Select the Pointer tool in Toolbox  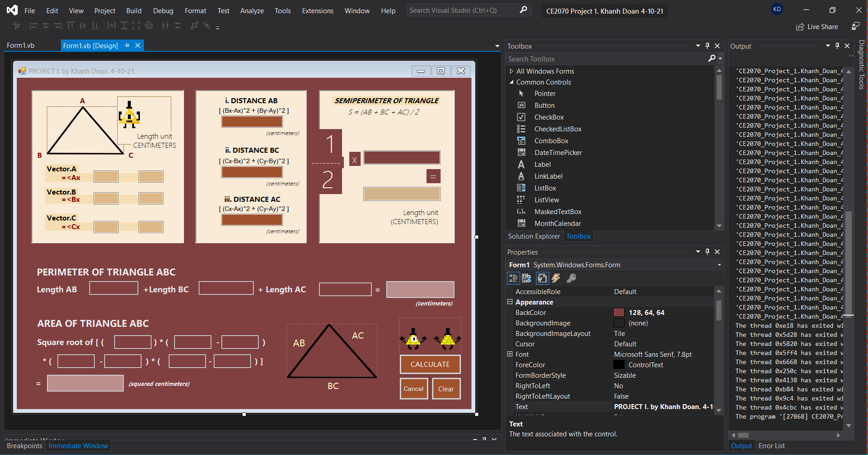pos(545,94)
